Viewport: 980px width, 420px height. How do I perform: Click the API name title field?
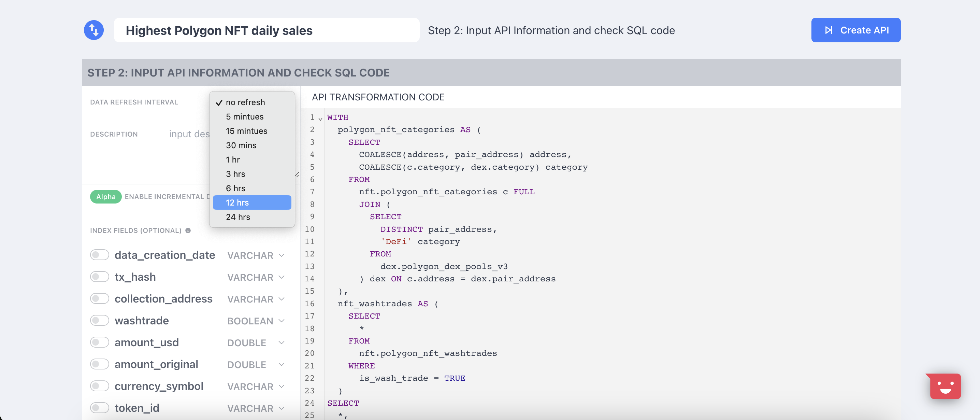pos(266,30)
